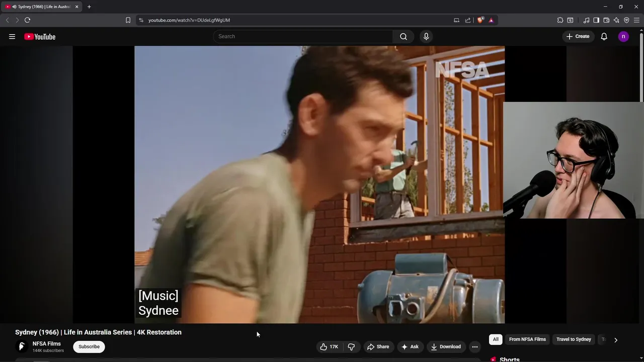Open browser extensions puzzle icon
The width and height of the screenshot is (644, 362).
[x=560, y=20]
